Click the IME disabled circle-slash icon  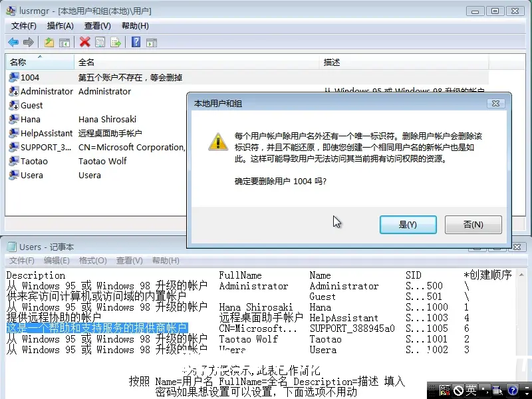(x=458, y=390)
